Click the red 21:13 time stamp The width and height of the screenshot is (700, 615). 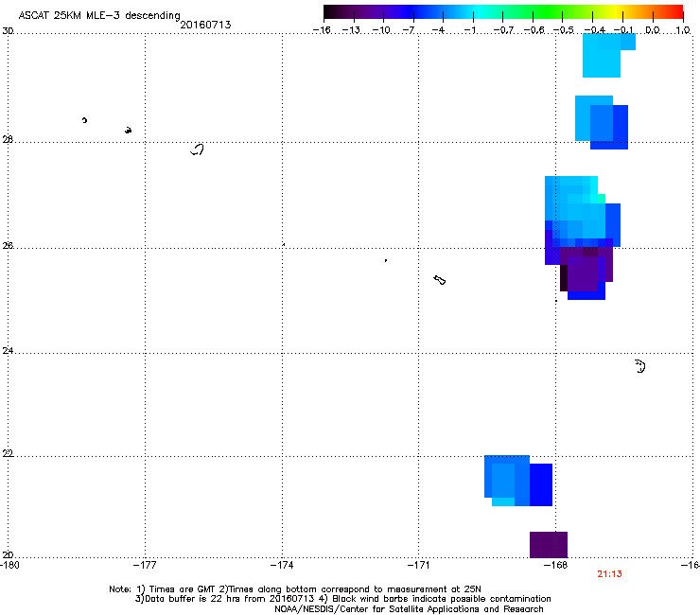click(609, 574)
